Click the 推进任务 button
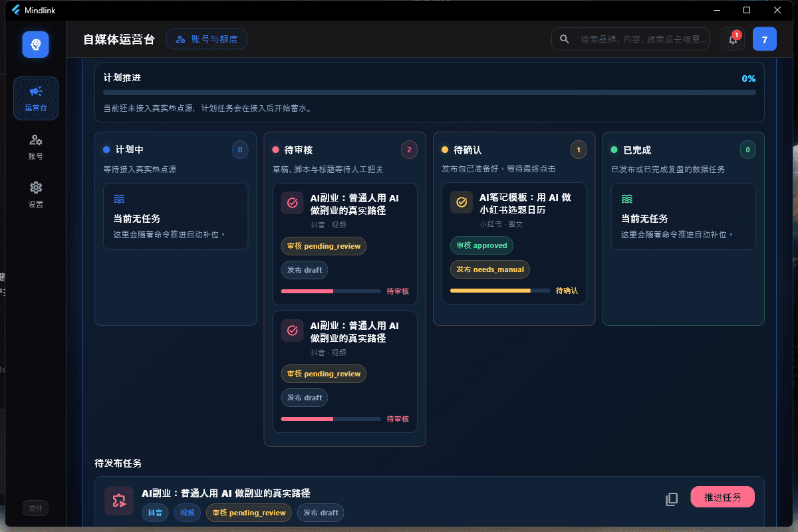 click(723, 497)
